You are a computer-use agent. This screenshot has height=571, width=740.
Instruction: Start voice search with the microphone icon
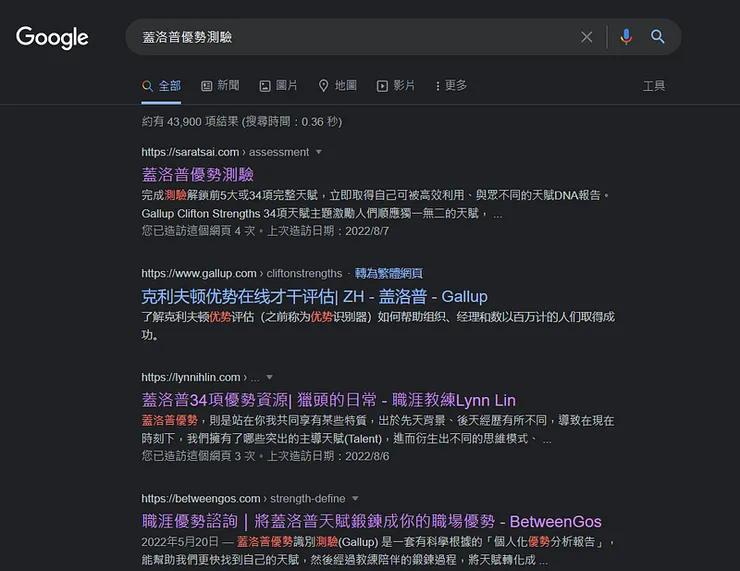click(x=626, y=37)
